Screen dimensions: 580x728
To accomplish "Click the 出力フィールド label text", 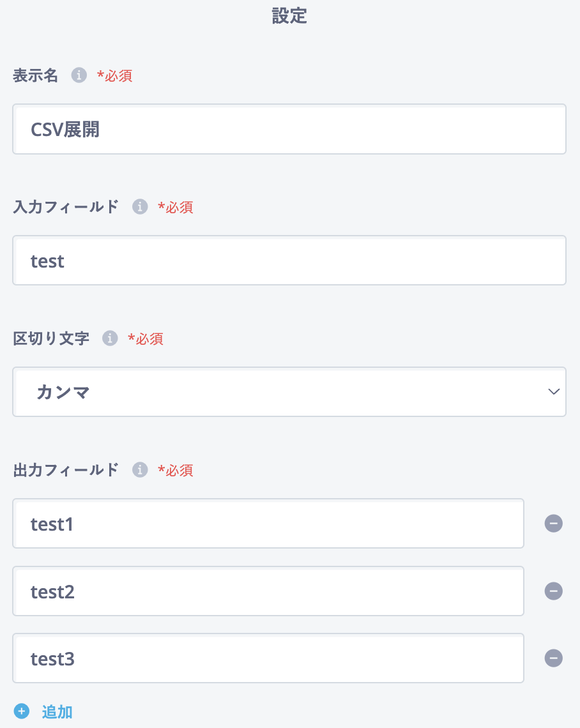I will pos(66,470).
